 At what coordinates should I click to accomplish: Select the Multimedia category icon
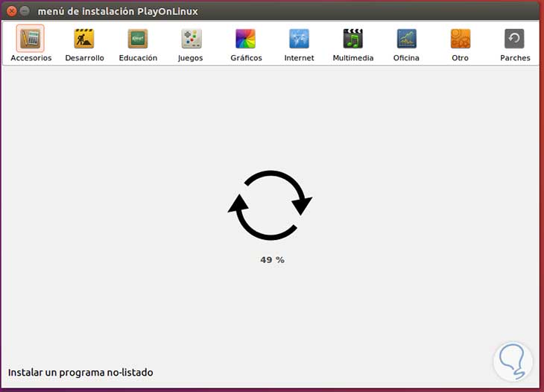tap(352, 39)
